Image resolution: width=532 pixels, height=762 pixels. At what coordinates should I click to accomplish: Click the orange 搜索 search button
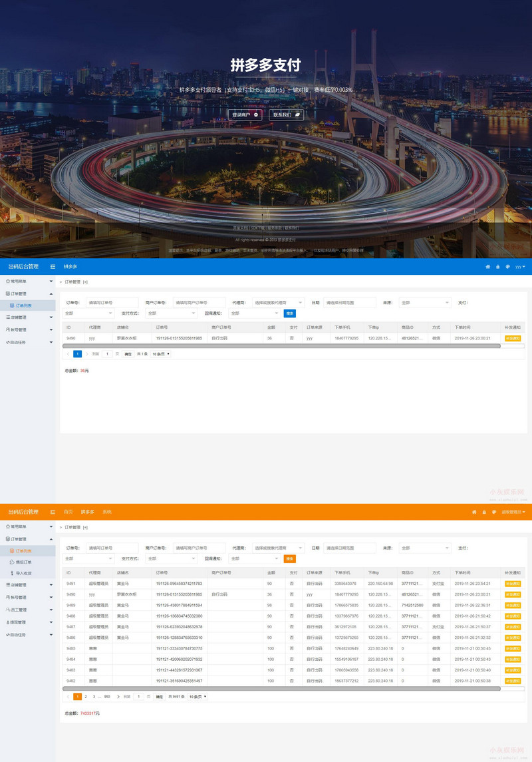point(290,559)
